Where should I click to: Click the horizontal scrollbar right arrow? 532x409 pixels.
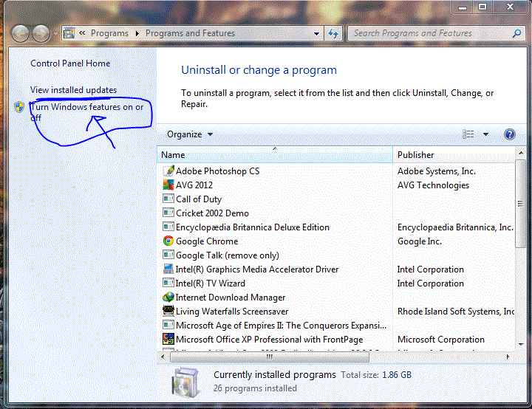tap(508, 357)
